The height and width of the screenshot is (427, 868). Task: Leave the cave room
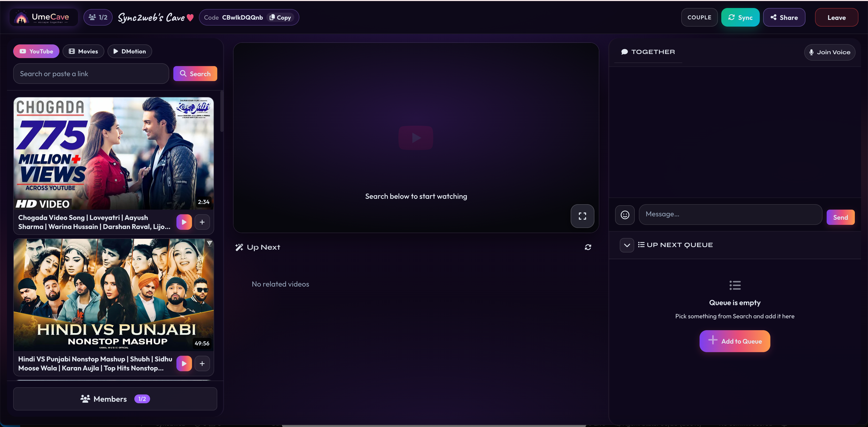click(836, 18)
